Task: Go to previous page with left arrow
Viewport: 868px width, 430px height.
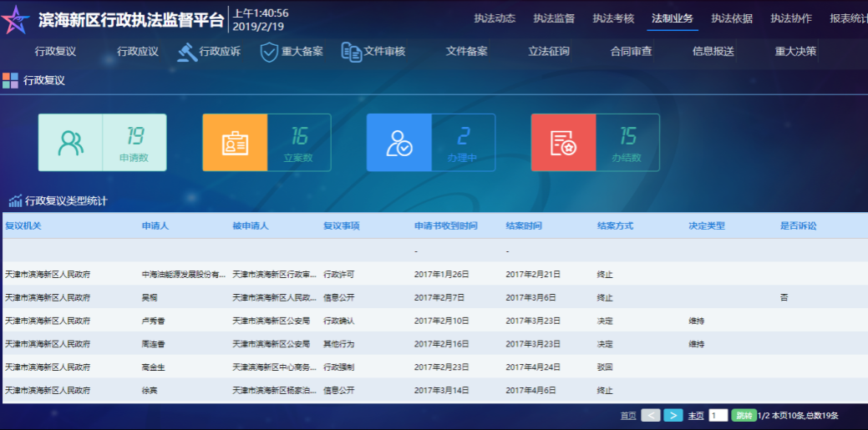Action: (651, 415)
